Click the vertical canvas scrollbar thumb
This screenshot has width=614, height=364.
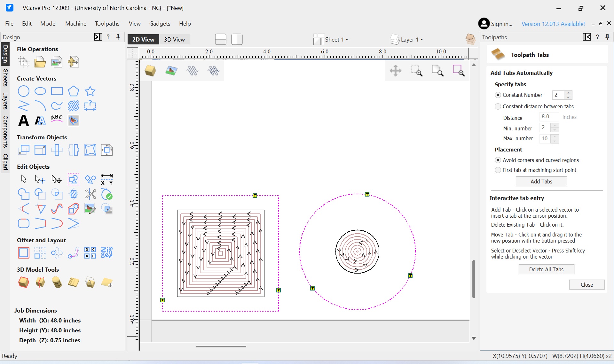(474, 279)
